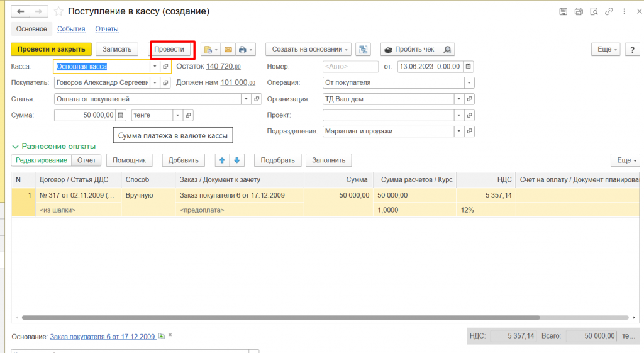Move payment row up with blue arrow
The width and height of the screenshot is (644, 353).
pos(222,160)
